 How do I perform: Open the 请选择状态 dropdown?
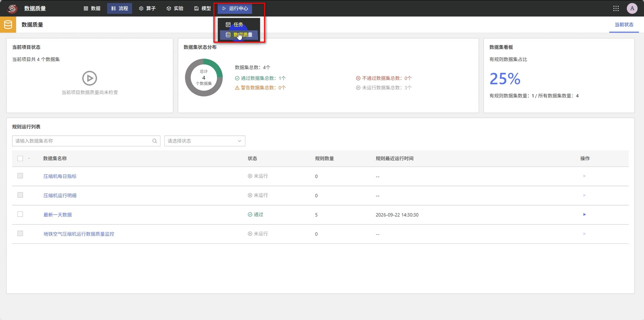(205, 141)
